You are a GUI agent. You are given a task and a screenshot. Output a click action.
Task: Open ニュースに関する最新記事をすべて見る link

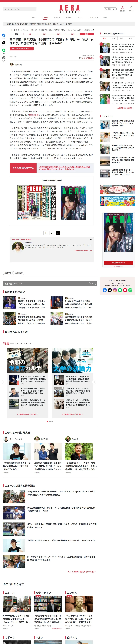tap(82, 572)
